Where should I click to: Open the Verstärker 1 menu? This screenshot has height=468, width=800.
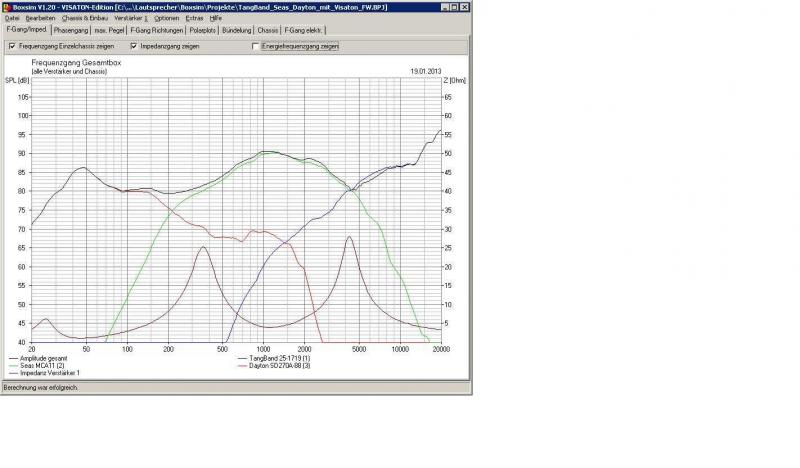131,18
